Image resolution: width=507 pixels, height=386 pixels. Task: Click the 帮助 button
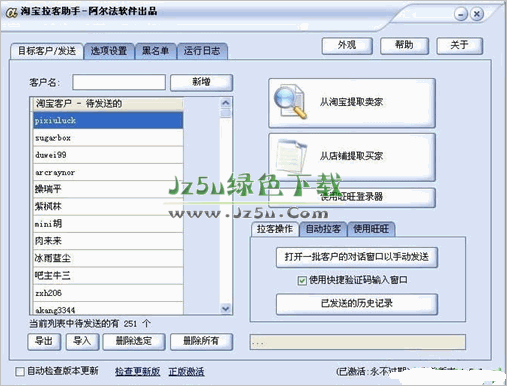[x=404, y=45]
